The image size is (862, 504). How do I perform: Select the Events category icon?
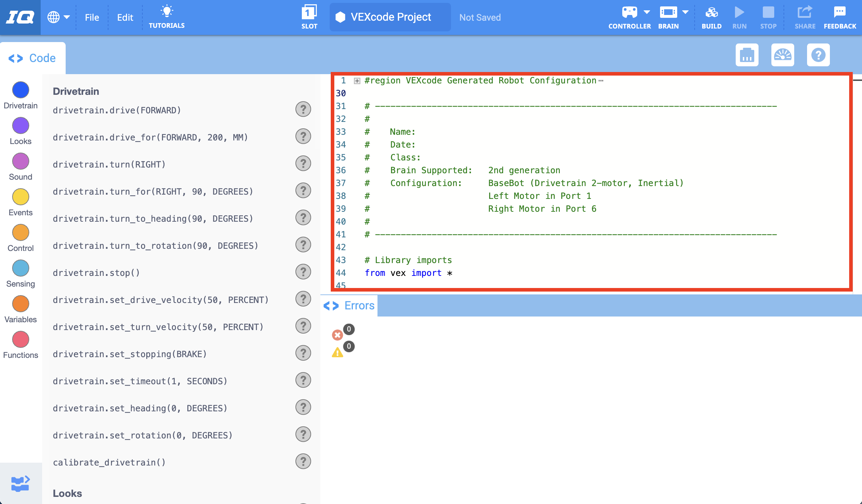click(20, 197)
